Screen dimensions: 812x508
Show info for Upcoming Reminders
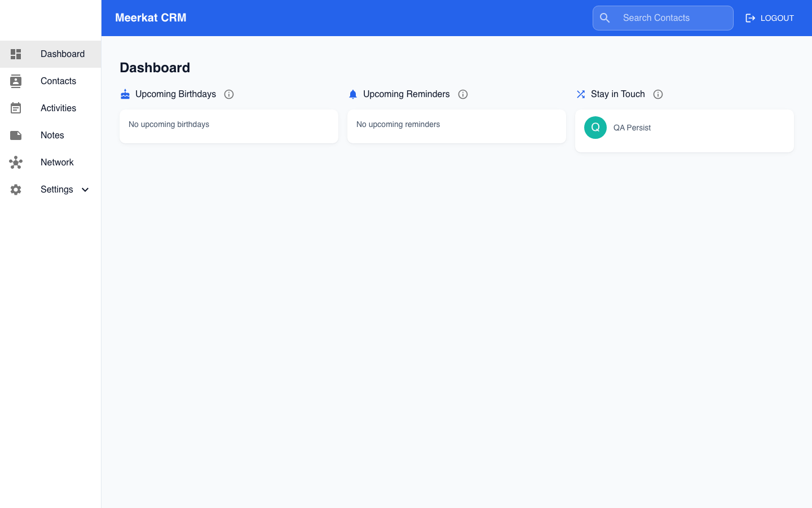[x=463, y=94]
